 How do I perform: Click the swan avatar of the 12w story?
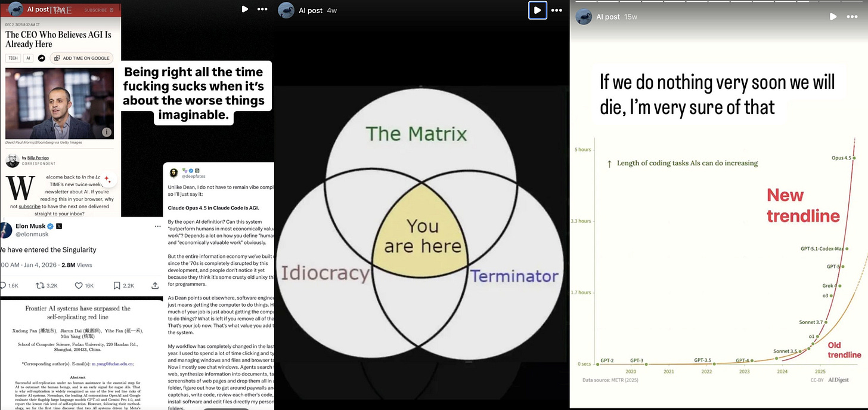pyautogui.click(x=15, y=10)
